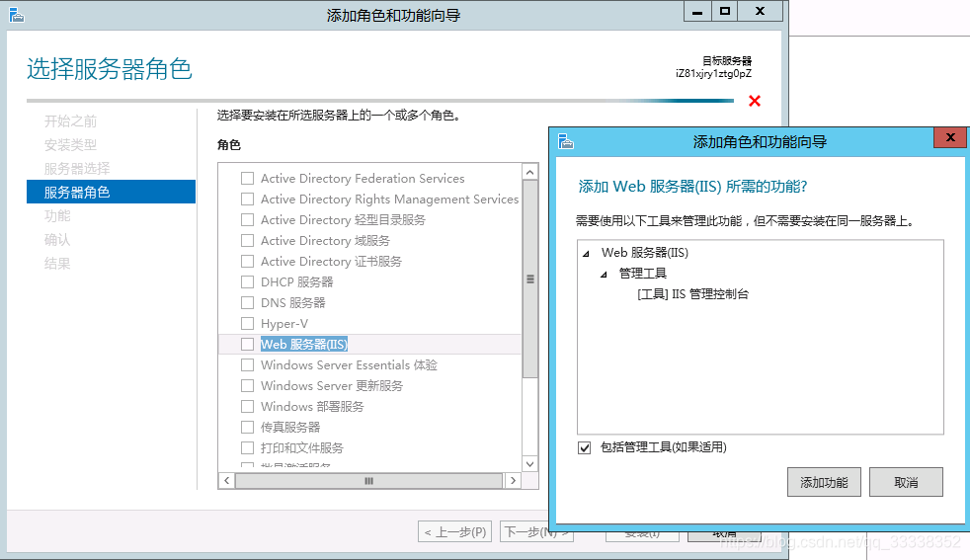
Task: Click the wizard icon in main window title bar
Action: pos(17,15)
